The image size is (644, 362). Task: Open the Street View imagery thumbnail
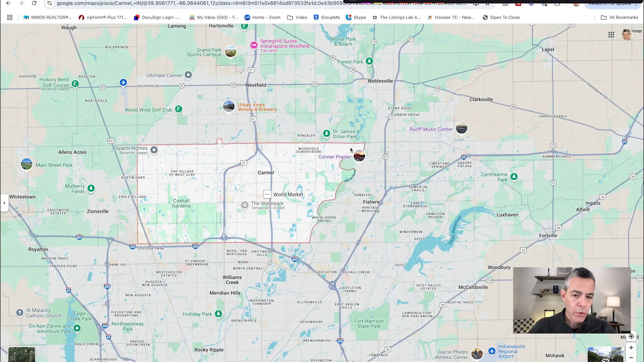605,354
